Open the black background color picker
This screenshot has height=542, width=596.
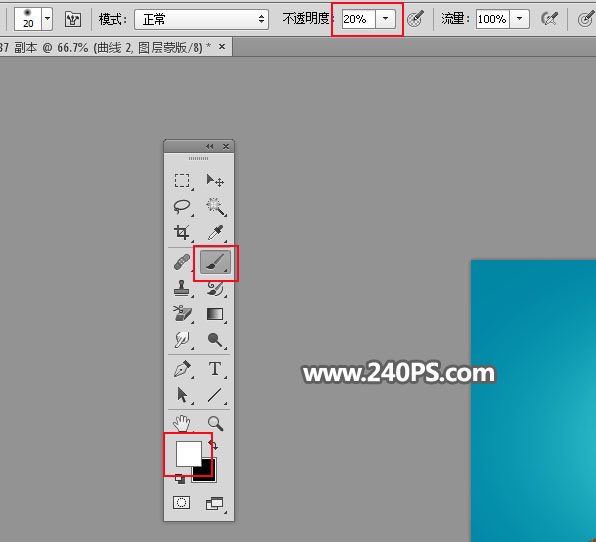pos(208,474)
